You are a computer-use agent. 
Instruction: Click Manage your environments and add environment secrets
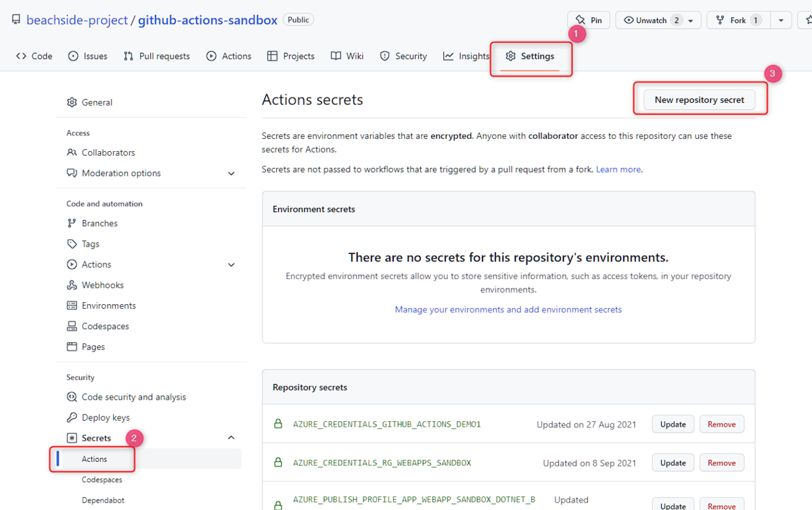tap(508, 310)
